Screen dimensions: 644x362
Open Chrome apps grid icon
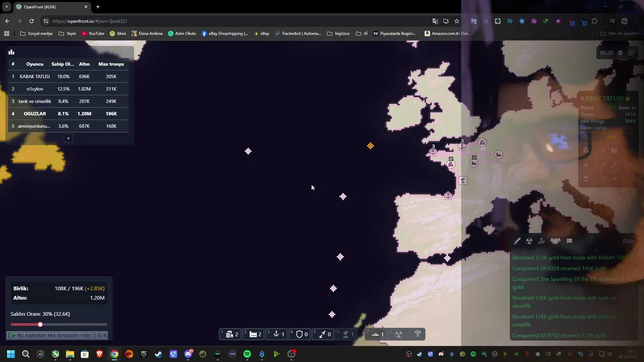[x=7, y=34]
